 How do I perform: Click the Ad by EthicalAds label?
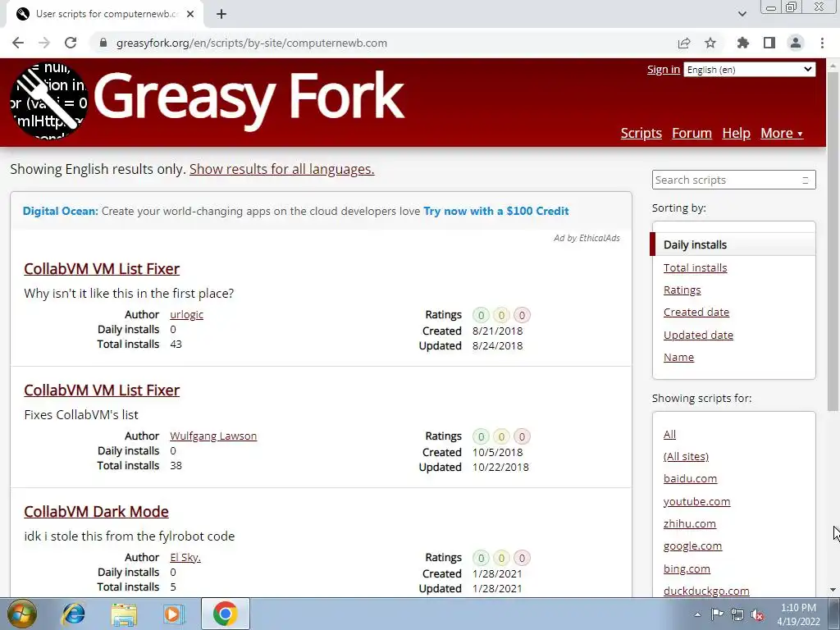pyautogui.click(x=587, y=238)
